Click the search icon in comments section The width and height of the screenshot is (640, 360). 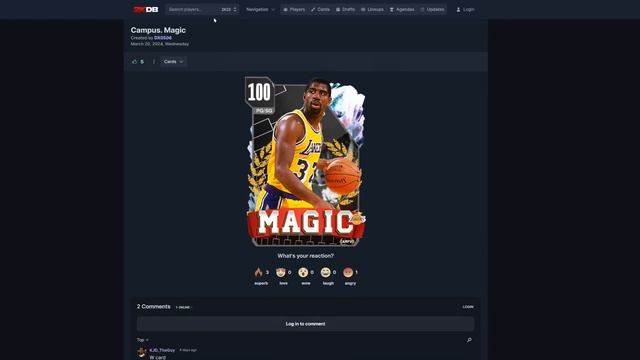[469, 340]
